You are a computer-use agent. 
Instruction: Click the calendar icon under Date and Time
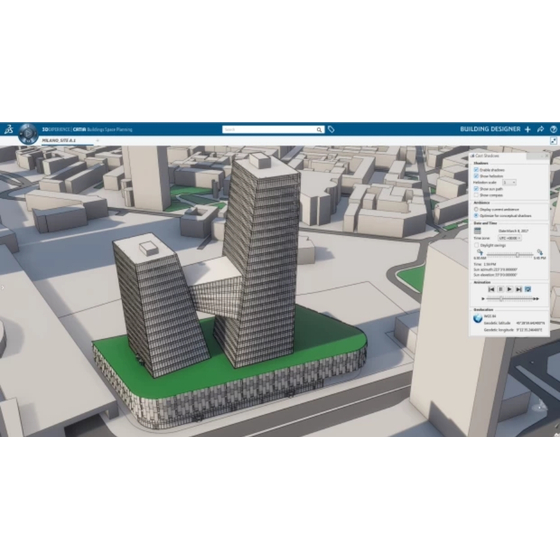(x=477, y=231)
